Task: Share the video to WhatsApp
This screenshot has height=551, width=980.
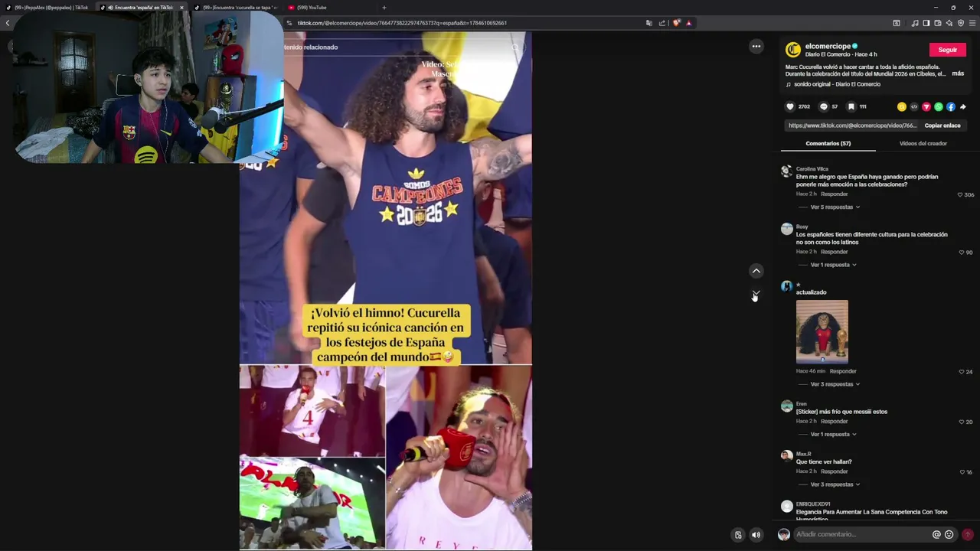Action: pos(939,106)
